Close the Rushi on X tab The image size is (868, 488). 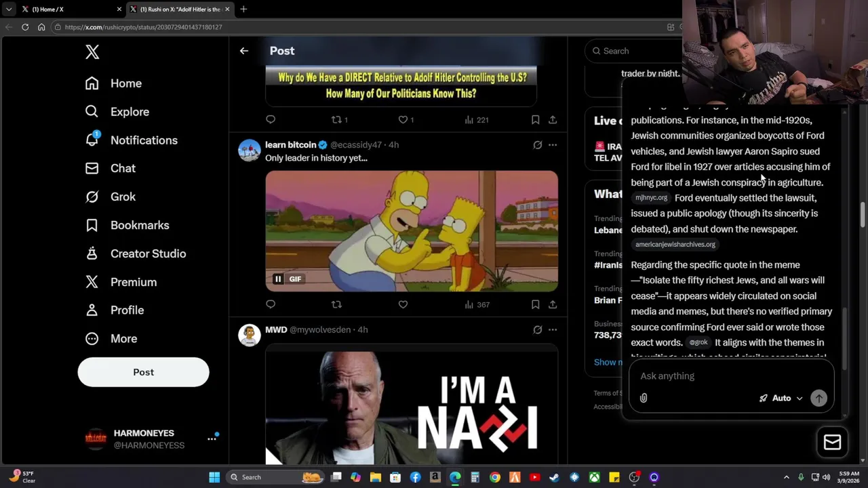[227, 9]
